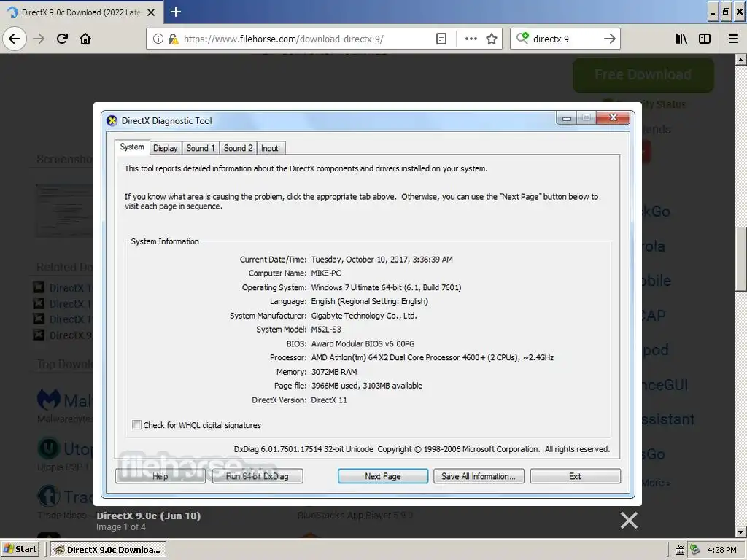The width and height of the screenshot is (747, 560).
Task: Bookmark this page with the star icon
Action: click(492, 39)
